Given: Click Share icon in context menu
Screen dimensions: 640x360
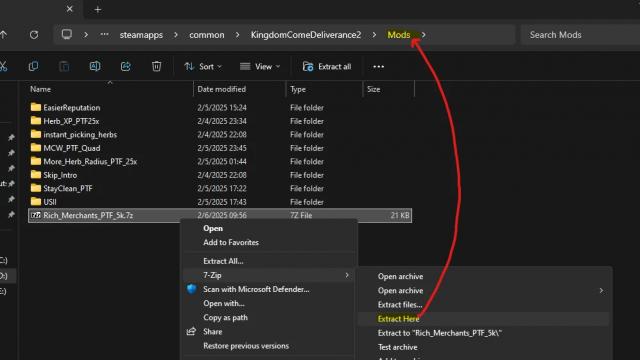Looking at the screenshot, I should (x=191, y=331).
